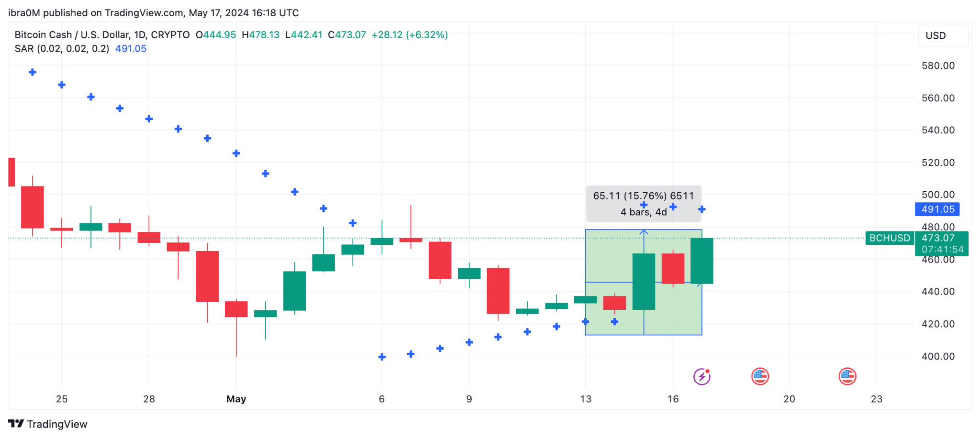
Task: Click the TradingView wordmark text
Action: tap(57, 424)
